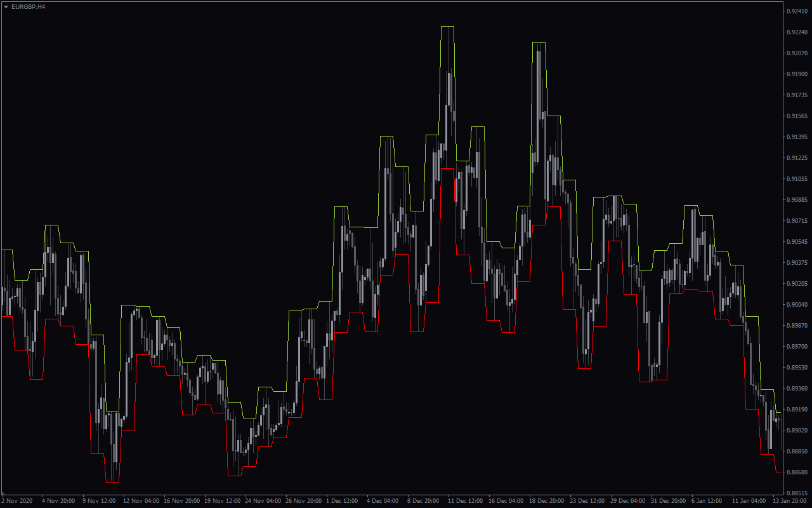Image resolution: width=812 pixels, height=508 pixels.
Task: Click price label 0.88515
Action: [796, 493]
